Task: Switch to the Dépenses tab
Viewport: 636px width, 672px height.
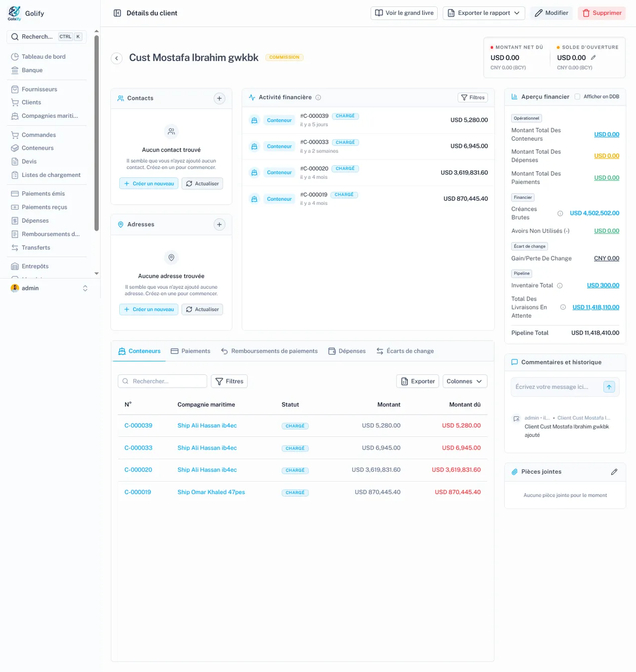Action: [x=347, y=351]
